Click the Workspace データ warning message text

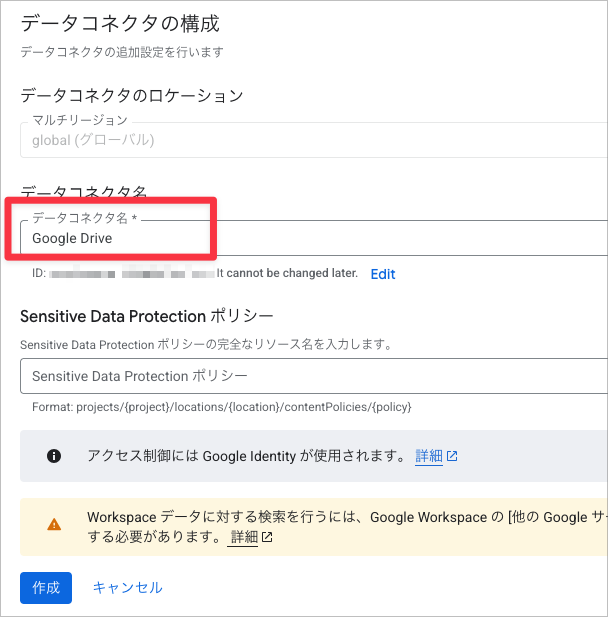click(x=347, y=527)
